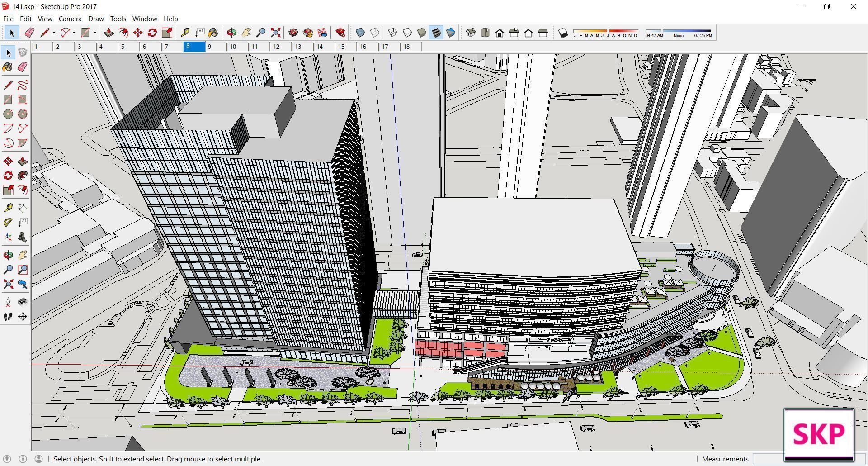This screenshot has width=868, height=466.
Task: Select the Position Camera tool
Action: pyautogui.click(x=8, y=302)
